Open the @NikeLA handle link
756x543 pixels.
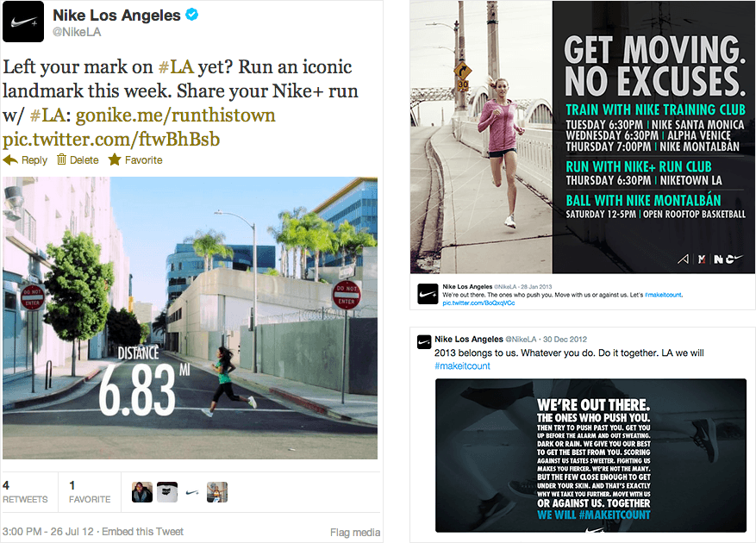[x=77, y=32]
